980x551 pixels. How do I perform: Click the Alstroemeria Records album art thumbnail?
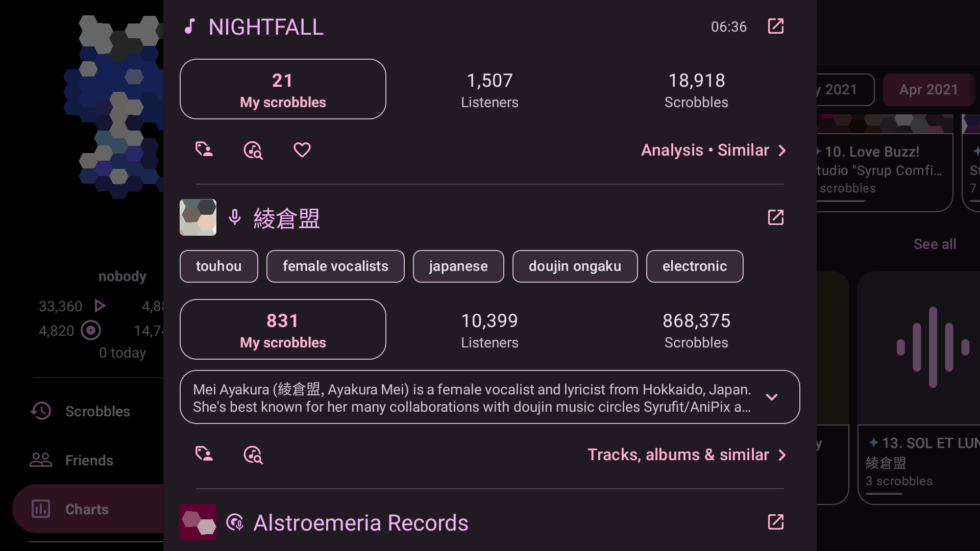click(x=198, y=522)
